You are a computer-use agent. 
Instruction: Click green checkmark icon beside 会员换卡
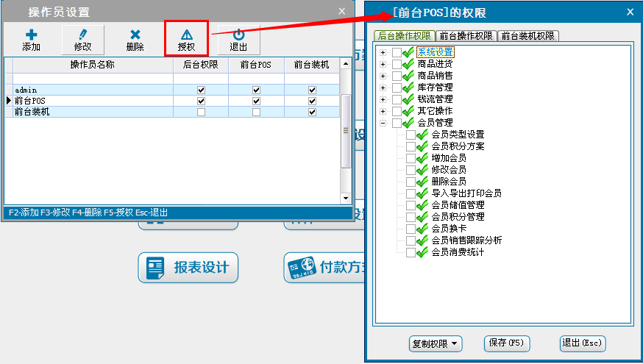(x=422, y=229)
